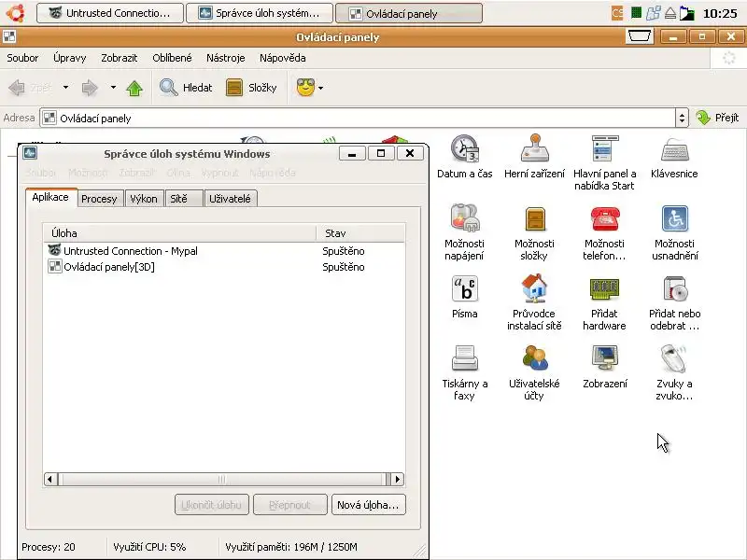The height and width of the screenshot is (560, 747).
Task: Switch to the Výkon tab
Action: click(144, 199)
